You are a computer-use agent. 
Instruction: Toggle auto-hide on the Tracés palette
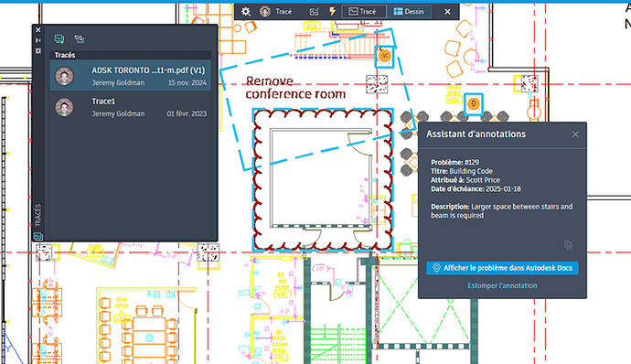(x=38, y=40)
